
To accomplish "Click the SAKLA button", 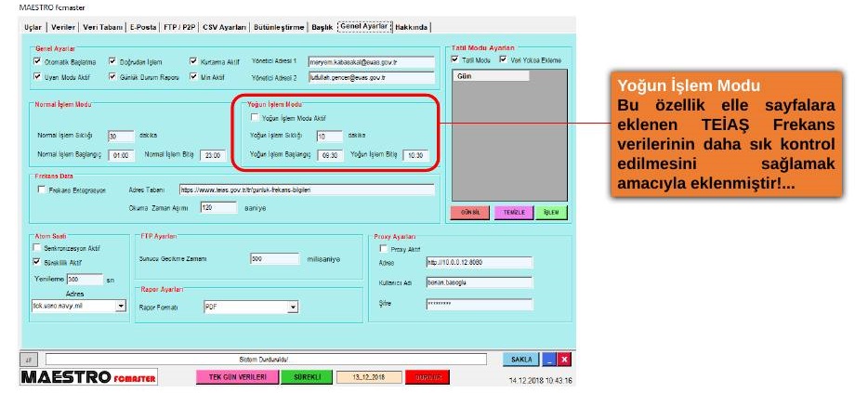I will (x=521, y=360).
